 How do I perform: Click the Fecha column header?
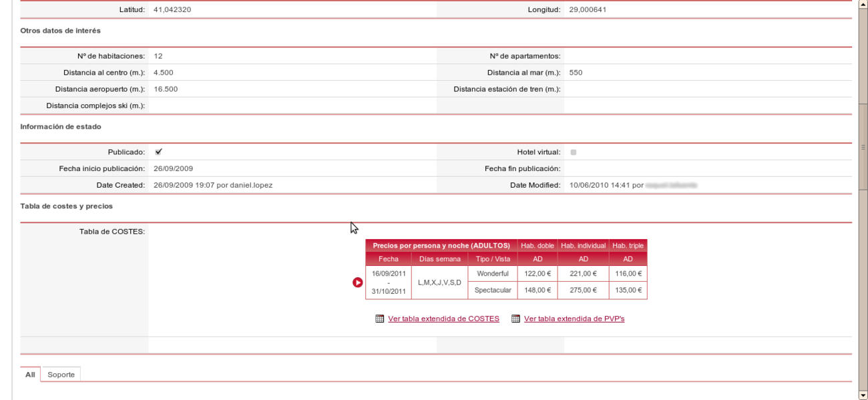(389, 258)
